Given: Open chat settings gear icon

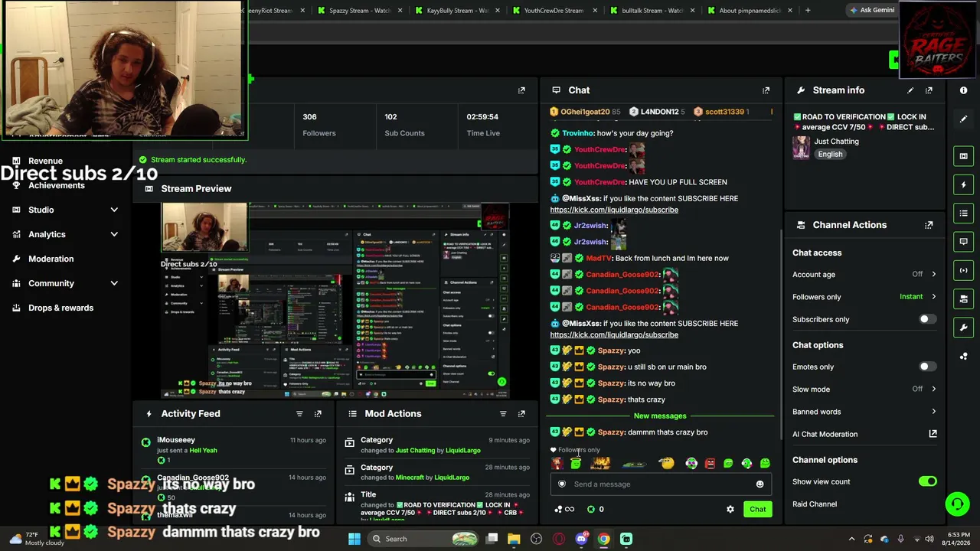Looking at the screenshot, I should [x=730, y=509].
